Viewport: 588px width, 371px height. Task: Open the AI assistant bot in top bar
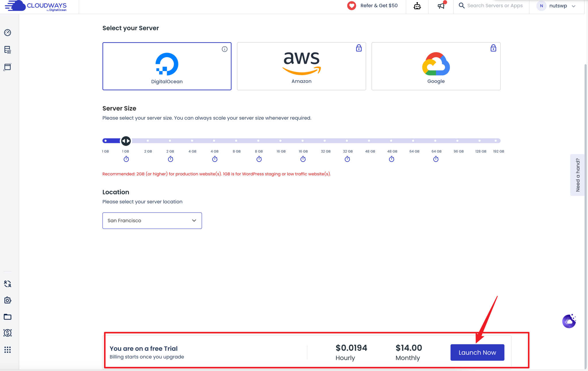(x=417, y=6)
